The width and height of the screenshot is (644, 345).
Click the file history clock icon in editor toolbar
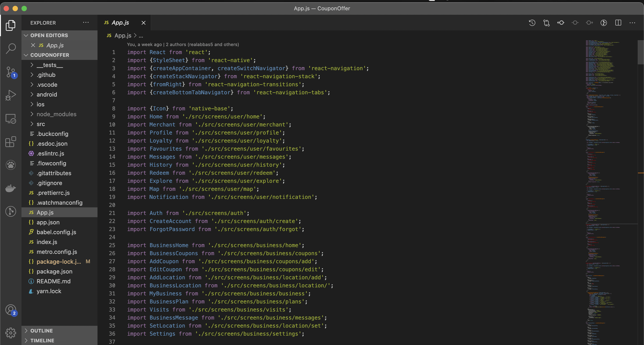[x=532, y=23]
